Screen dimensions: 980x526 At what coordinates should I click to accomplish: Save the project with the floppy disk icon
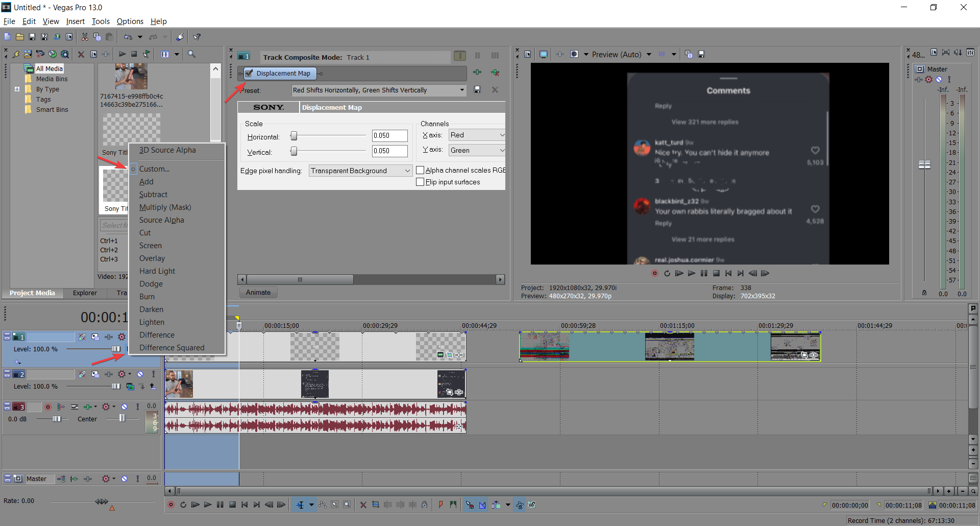[x=32, y=37]
